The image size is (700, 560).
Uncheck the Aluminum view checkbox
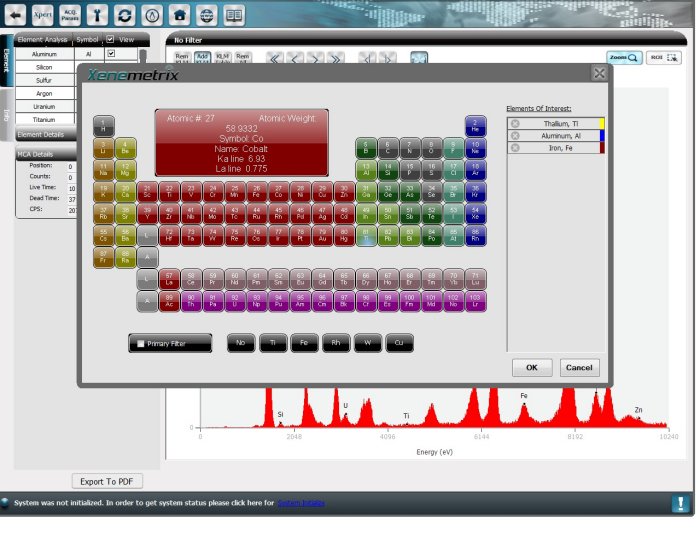(x=110, y=54)
